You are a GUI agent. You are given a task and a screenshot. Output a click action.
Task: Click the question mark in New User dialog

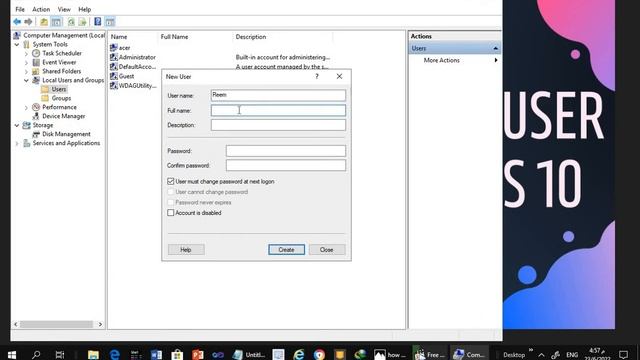tap(317, 76)
